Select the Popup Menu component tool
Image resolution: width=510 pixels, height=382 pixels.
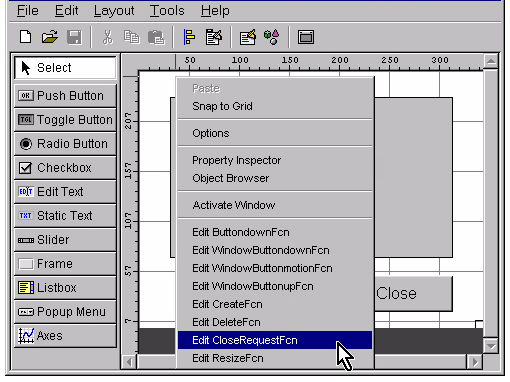[65, 312]
